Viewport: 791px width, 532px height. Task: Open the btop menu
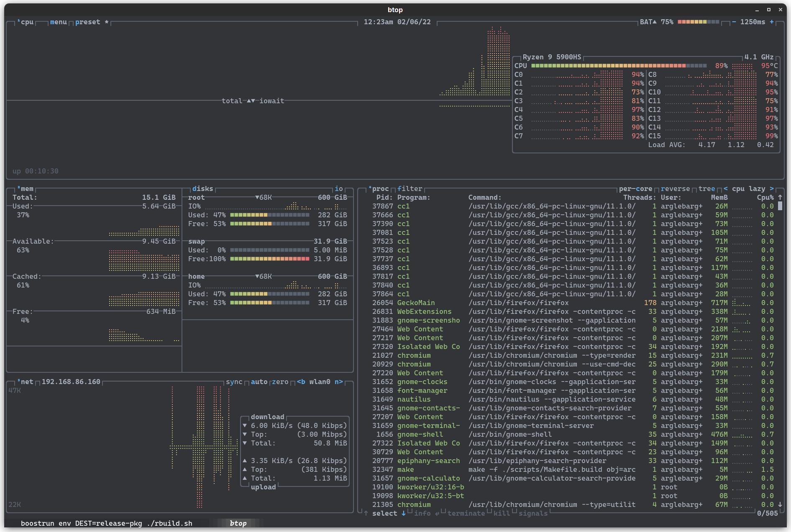(58, 22)
